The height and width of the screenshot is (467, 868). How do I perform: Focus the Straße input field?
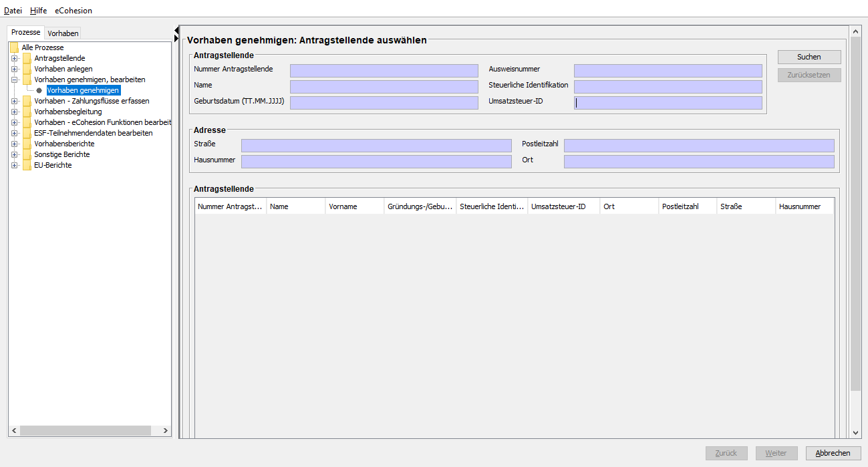tap(376, 146)
